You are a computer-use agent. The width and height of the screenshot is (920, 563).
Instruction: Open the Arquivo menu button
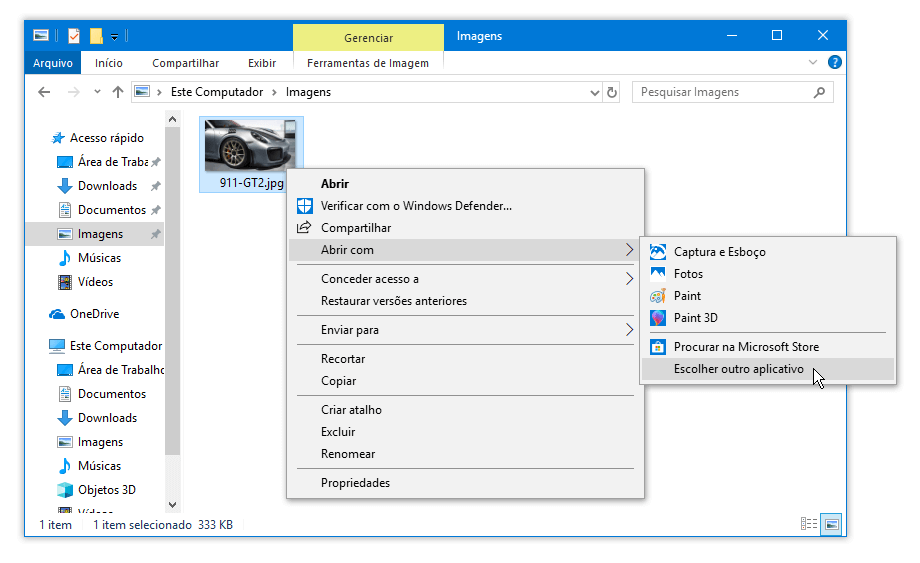coord(53,63)
